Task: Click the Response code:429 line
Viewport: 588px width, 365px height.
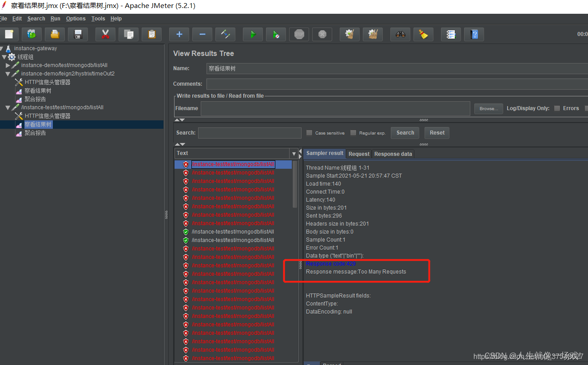Action: pos(331,264)
